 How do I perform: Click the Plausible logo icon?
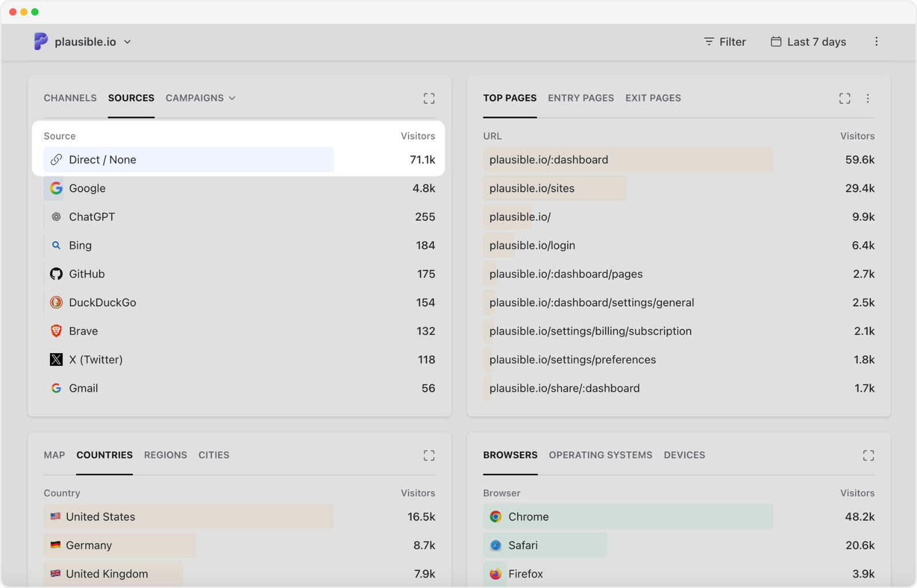click(x=41, y=41)
